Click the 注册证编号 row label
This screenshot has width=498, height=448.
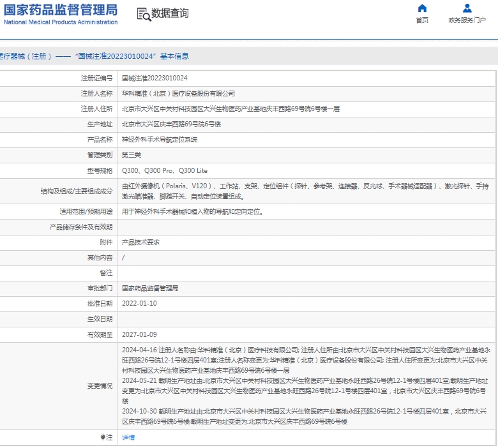point(96,78)
